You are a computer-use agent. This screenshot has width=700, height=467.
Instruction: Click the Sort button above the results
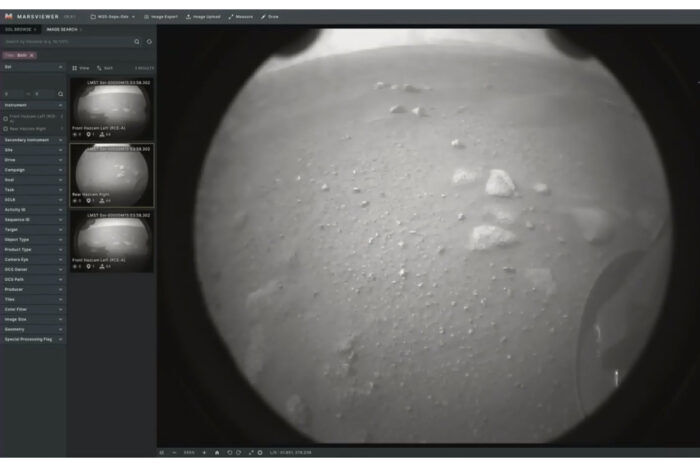(x=105, y=68)
